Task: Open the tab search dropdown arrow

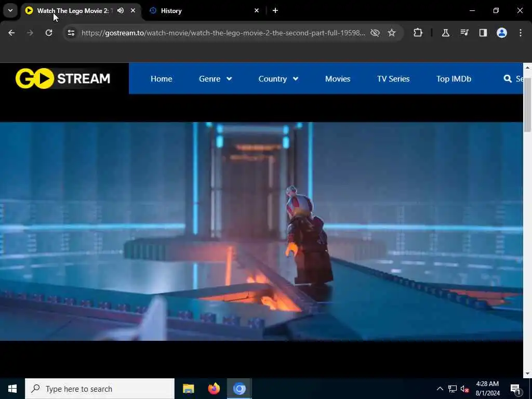Action: coord(10,10)
